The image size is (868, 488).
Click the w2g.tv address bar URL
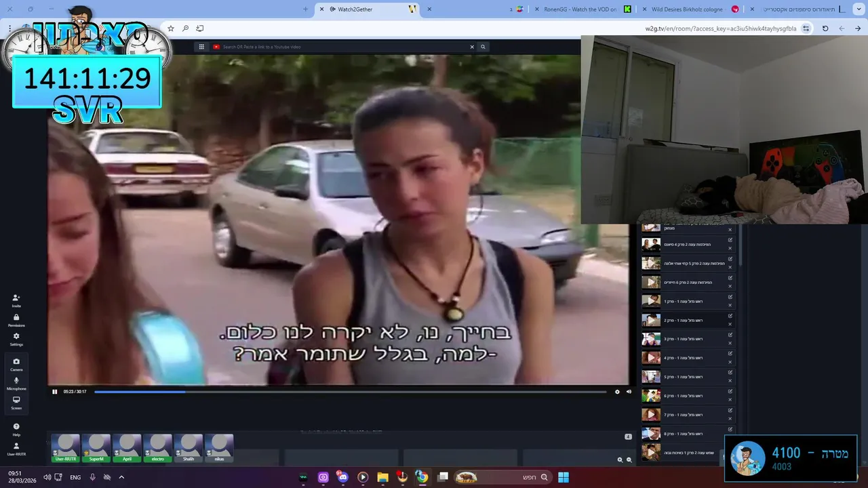721,28
